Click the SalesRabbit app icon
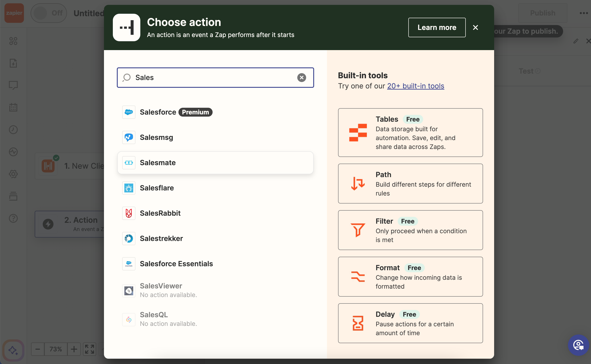This screenshot has width=591, height=364. point(129,213)
